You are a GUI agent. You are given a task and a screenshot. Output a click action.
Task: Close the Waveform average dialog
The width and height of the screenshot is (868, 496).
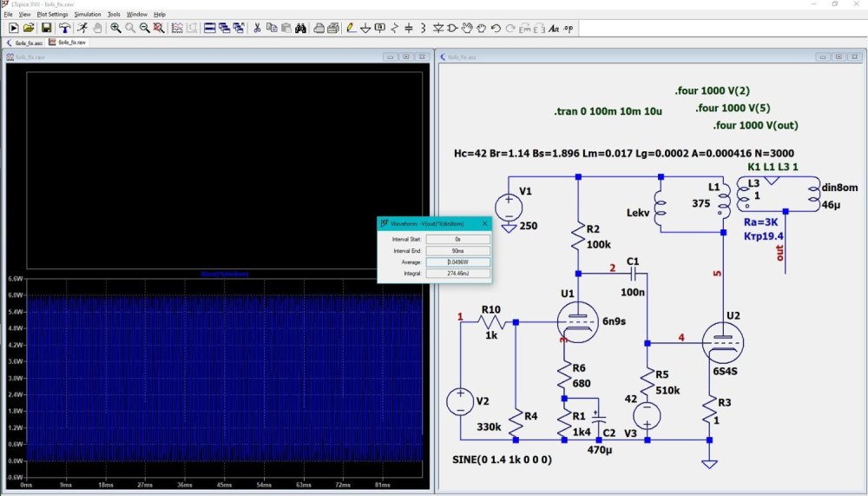484,223
